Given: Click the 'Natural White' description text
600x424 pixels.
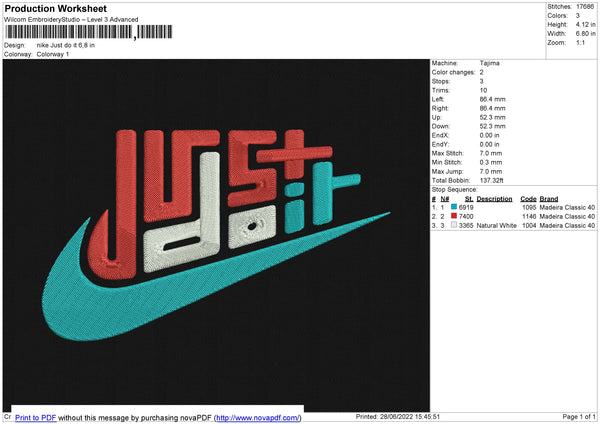Looking at the screenshot, I should 496,225.
